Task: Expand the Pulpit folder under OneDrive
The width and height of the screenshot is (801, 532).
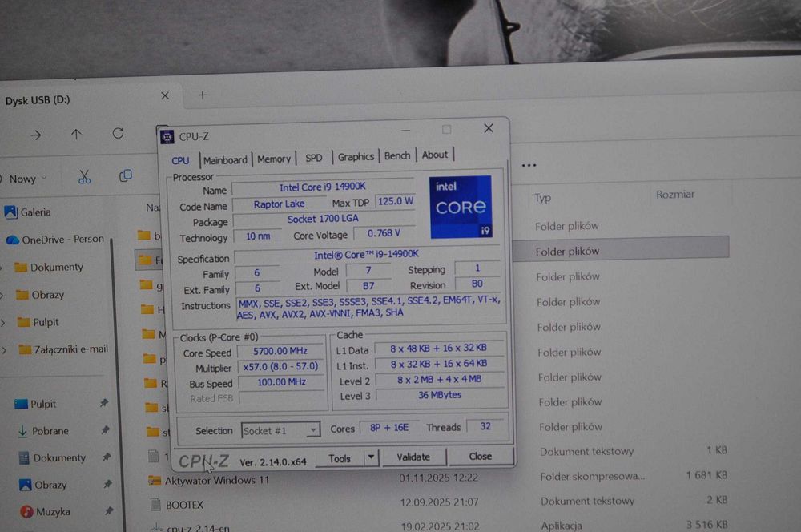Action: pos(2,322)
